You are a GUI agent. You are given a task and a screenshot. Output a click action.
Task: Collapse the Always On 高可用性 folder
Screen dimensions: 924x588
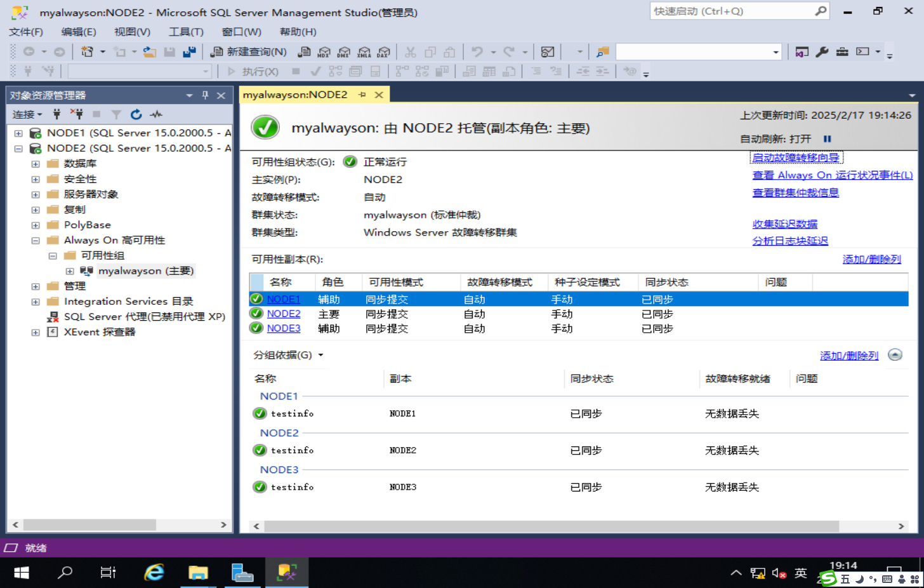(36, 241)
